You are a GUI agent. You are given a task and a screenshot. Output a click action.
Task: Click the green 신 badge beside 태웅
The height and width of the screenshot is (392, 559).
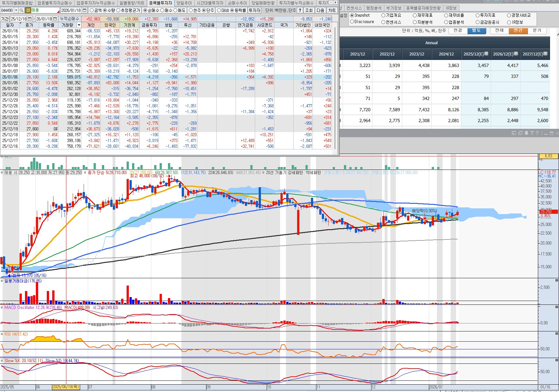pos(28,10)
